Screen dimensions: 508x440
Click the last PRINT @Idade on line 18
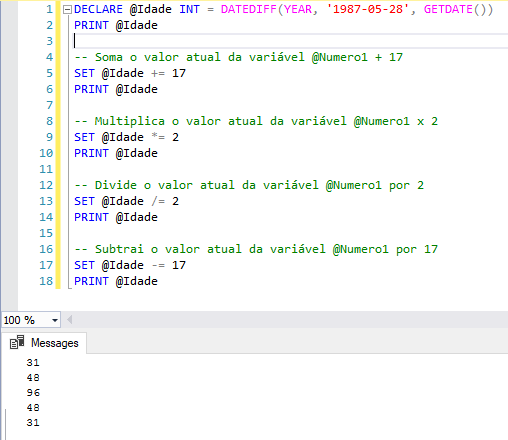(116, 281)
